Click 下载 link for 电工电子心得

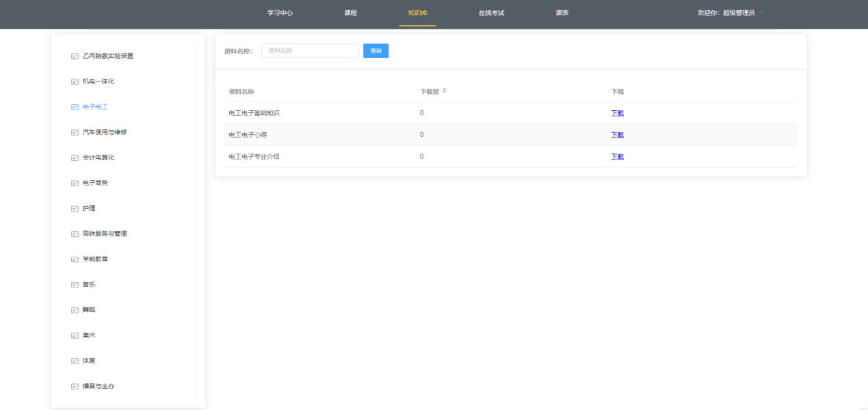click(617, 135)
